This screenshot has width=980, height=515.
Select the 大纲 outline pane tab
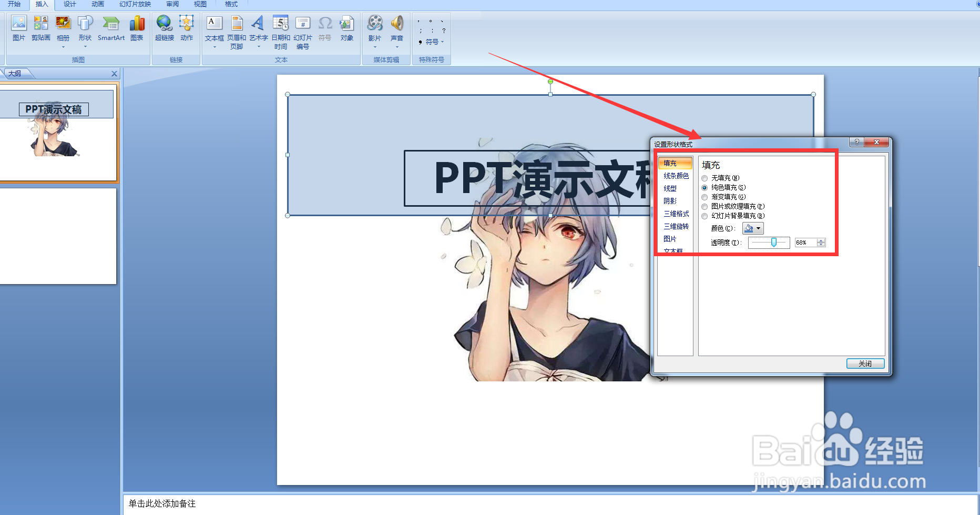click(15, 74)
